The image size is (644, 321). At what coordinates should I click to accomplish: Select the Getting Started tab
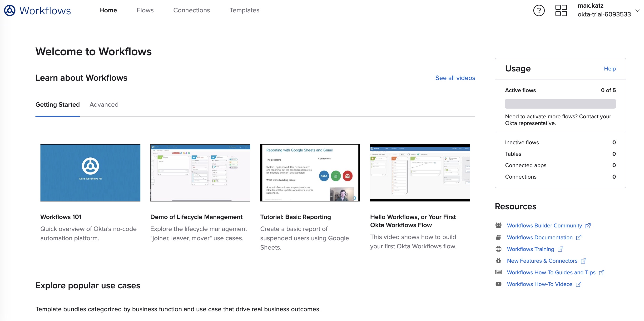click(x=58, y=105)
